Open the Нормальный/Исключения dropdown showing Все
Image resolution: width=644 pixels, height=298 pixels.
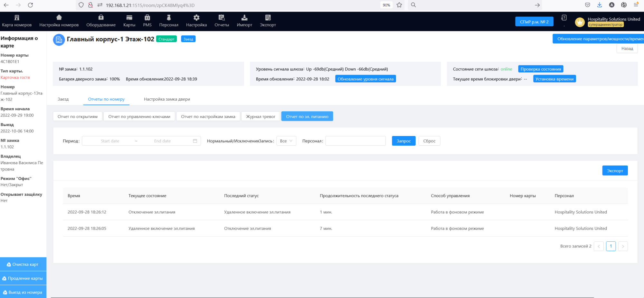(x=286, y=141)
